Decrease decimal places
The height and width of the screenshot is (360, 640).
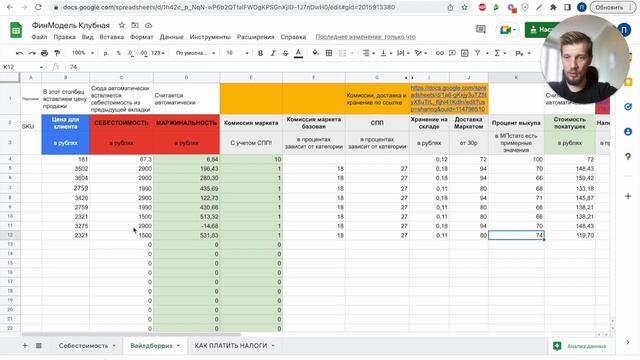[130, 53]
